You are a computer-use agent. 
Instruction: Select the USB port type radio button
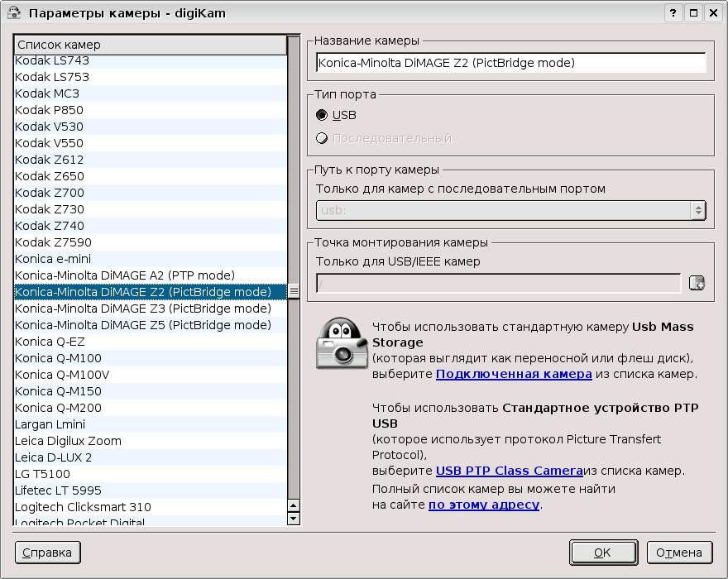pos(322,115)
